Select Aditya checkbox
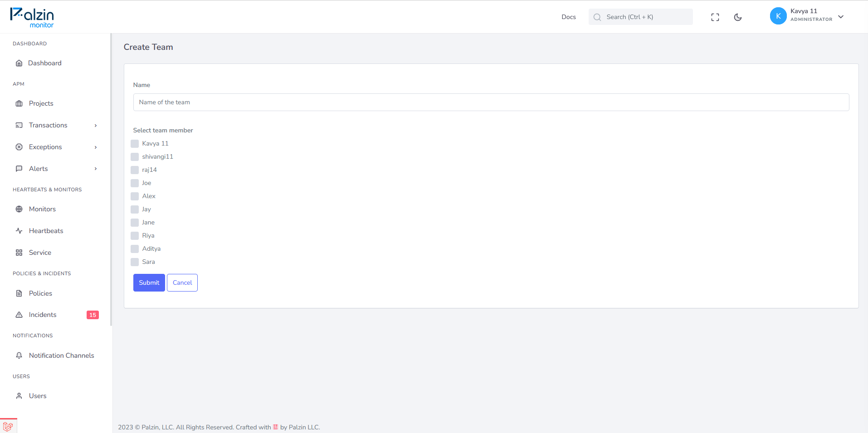Viewport: 868px width, 433px height. click(135, 249)
